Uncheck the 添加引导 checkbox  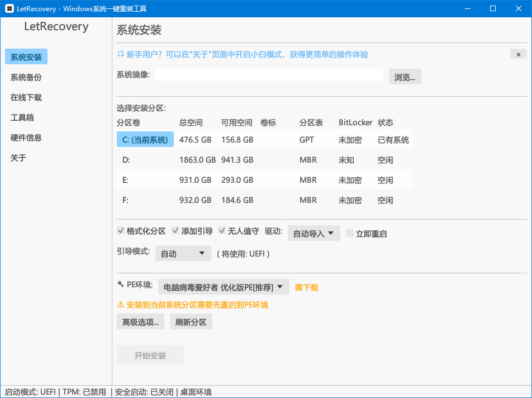click(x=175, y=231)
